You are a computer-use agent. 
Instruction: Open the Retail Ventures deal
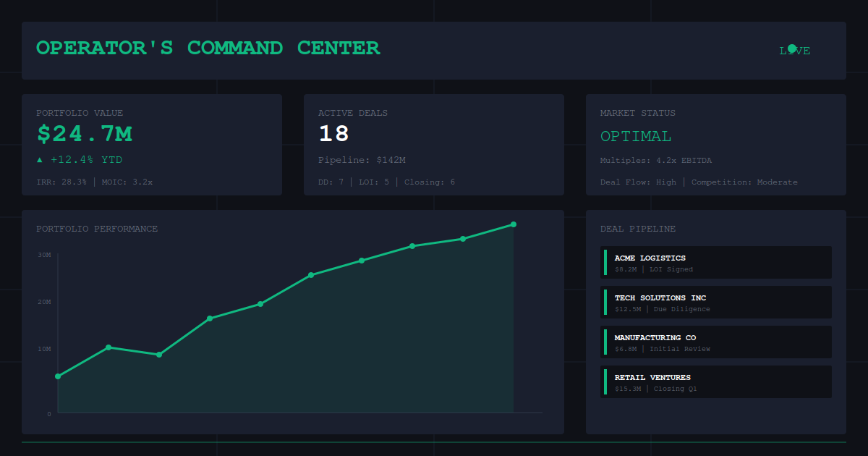point(716,381)
